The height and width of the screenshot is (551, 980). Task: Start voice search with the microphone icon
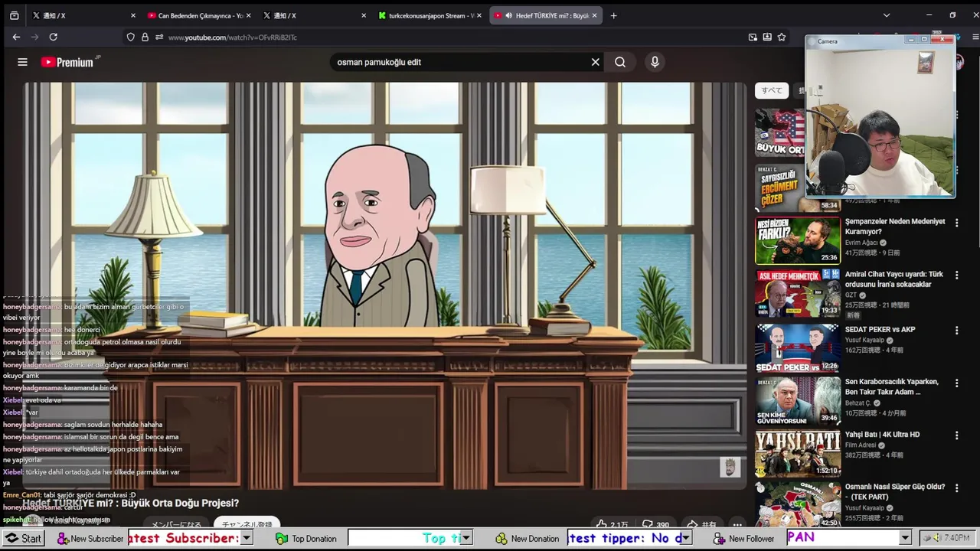(x=655, y=62)
